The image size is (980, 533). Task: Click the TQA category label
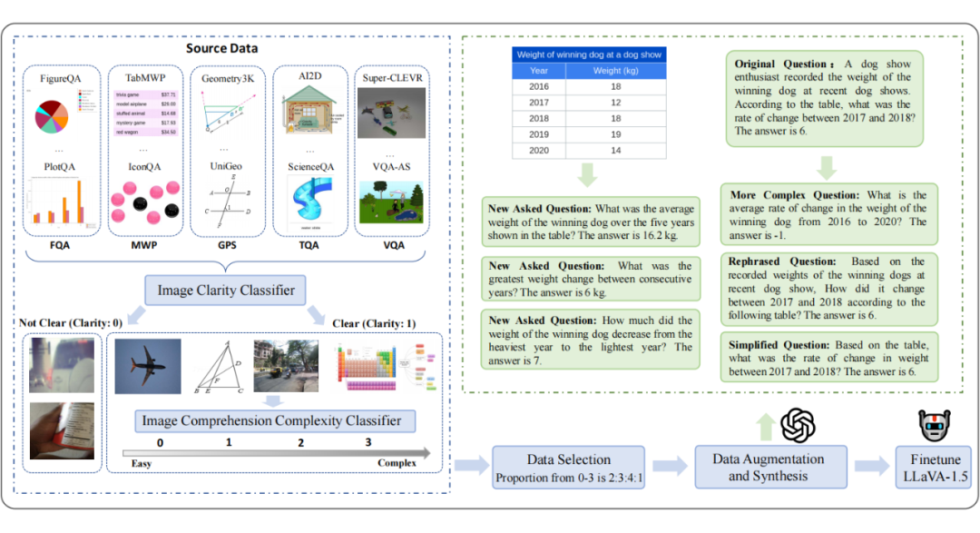(x=309, y=245)
